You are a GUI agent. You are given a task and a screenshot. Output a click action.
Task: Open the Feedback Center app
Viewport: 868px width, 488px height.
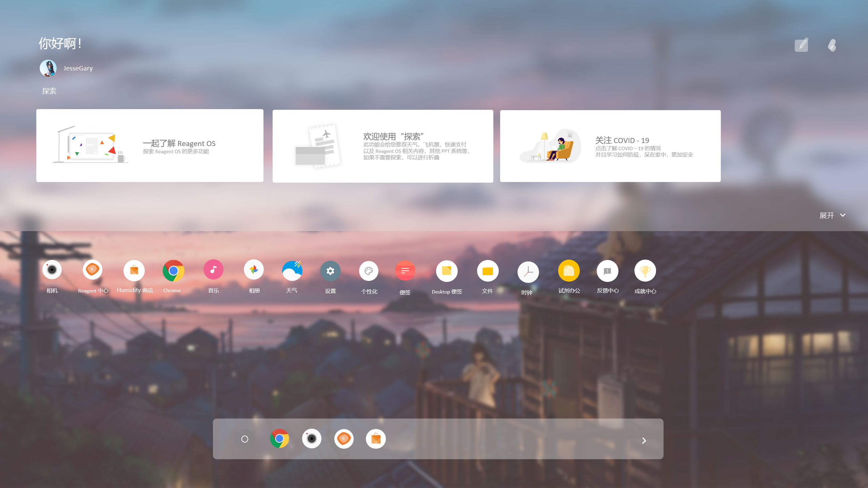pos(607,270)
